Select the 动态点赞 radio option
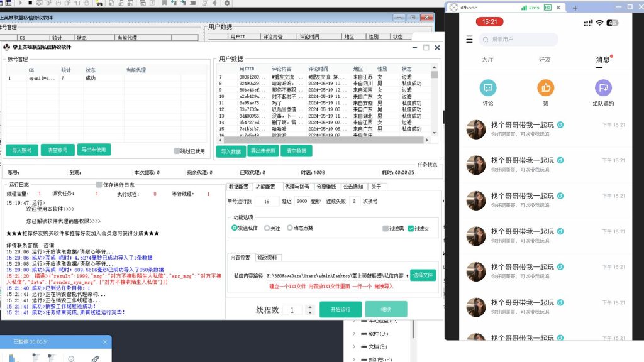644x362 pixels. point(290,228)
